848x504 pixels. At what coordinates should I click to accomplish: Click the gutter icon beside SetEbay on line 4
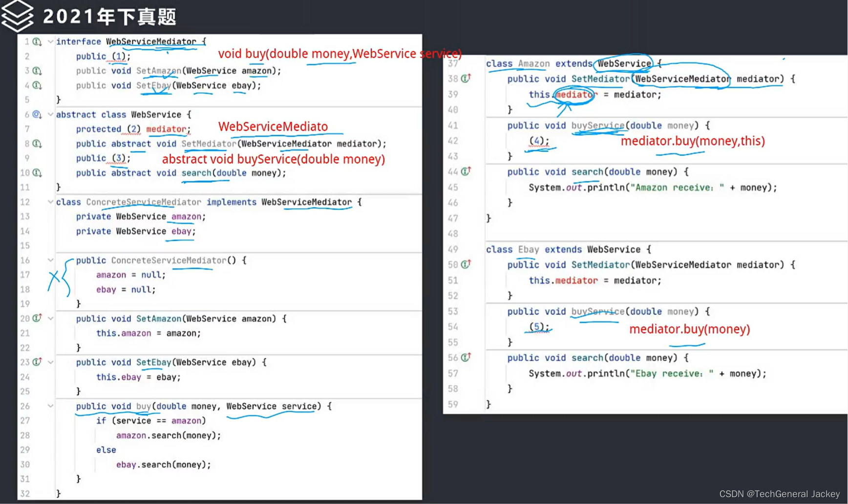point(37,85)
